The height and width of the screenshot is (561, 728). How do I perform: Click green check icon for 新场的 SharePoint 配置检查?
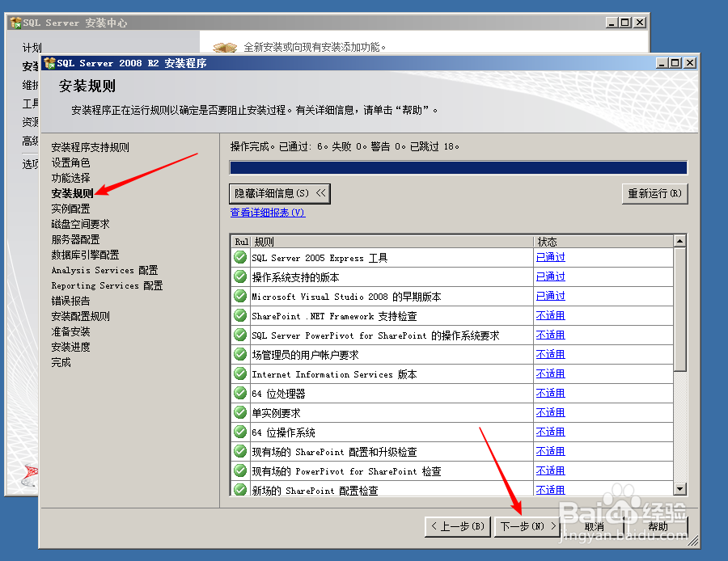pos(240,490)
